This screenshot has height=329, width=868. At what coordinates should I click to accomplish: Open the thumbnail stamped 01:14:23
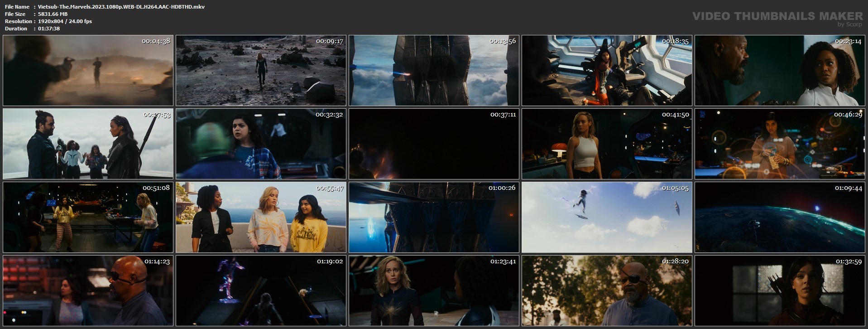coord(88,290)
